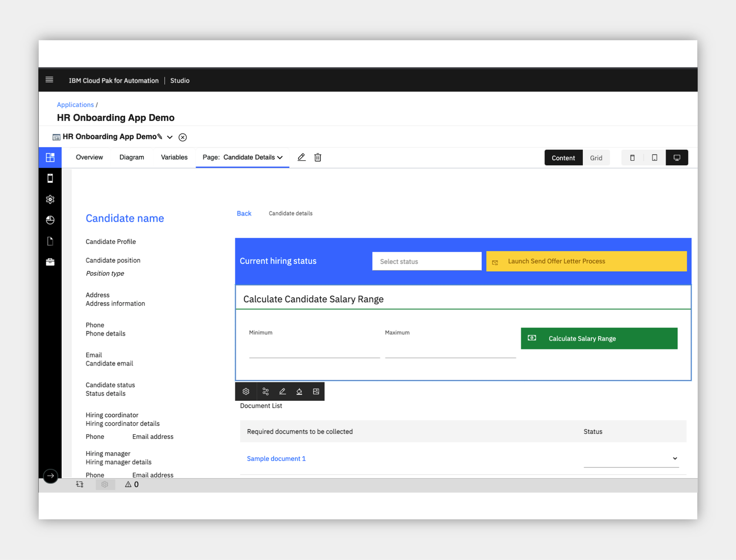Image resolution: width=736 pixels, height=560 pixels.
Task: Open the hamburger navigation menu
Action: click(49, 80)
